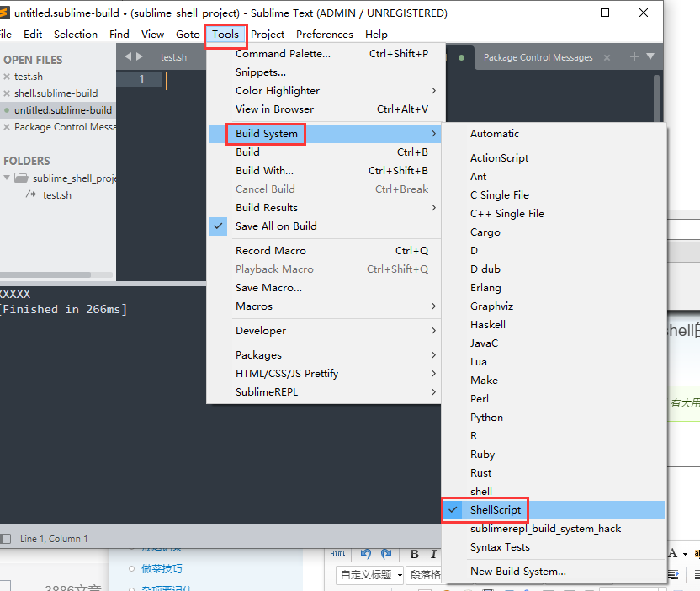Expand the HTML/CSS/JS Prettify submenu
This screenshot has width=700, height=591.
click(325, 374)
